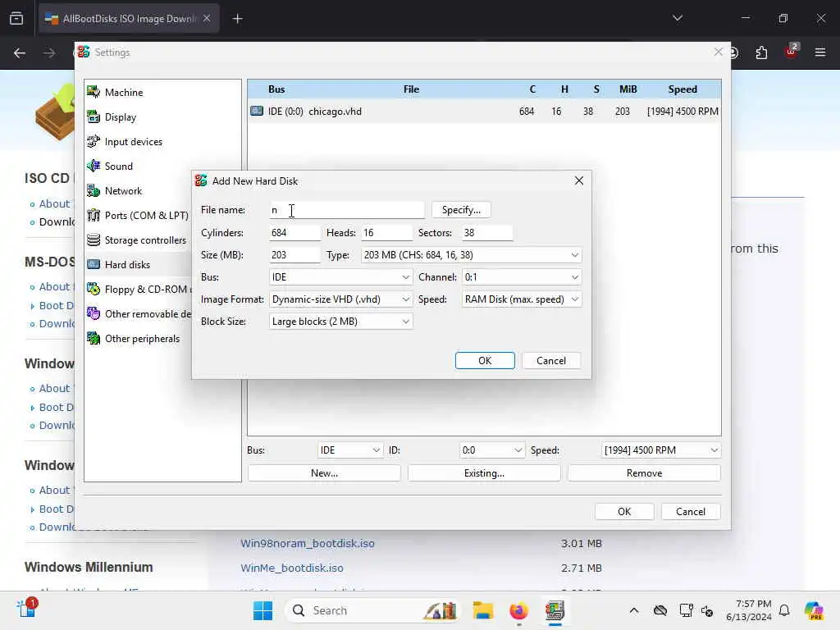Click the Settings window title icon
Screen dimensions: 840x630
(x=84, y=52)
